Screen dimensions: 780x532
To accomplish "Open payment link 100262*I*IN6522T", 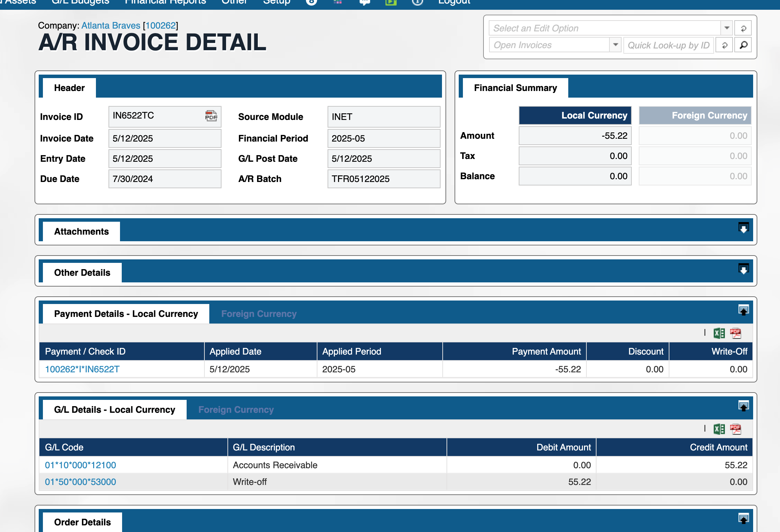I will [82, 369].
